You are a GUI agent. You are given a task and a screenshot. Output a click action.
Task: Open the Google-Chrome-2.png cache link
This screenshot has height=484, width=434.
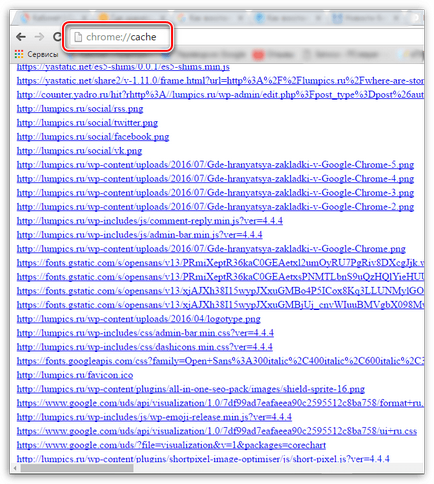(215, 207)
